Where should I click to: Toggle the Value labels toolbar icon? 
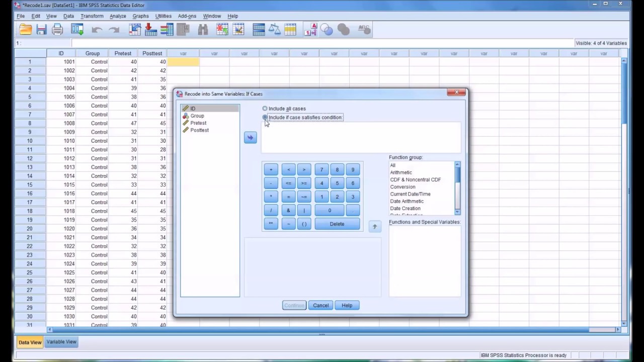[310, 30]
